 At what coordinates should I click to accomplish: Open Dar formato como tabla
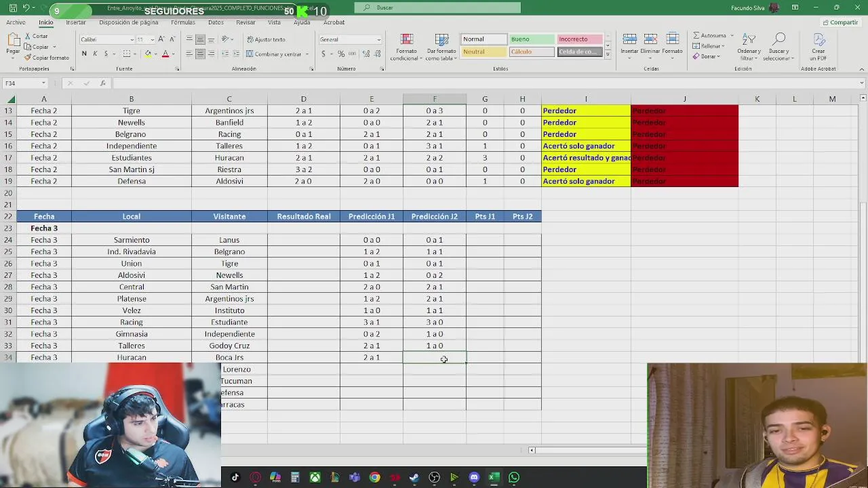(x=441, y=47)
